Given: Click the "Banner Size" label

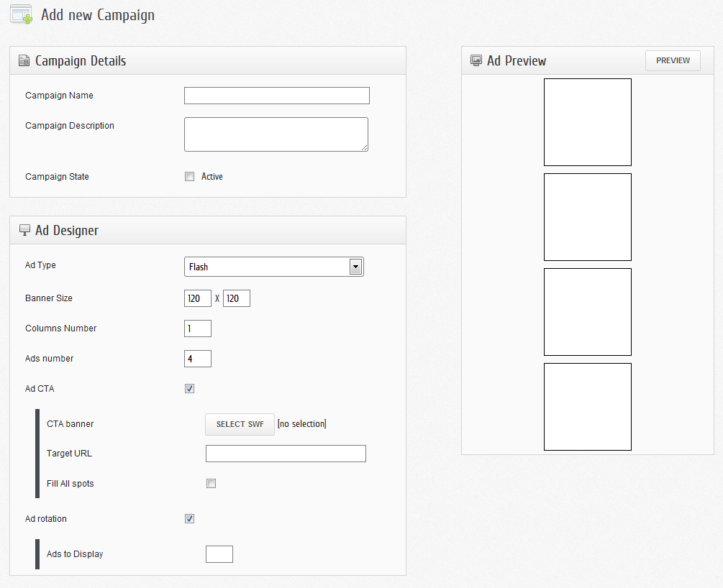Looking at the screenshot, I should point(49,298).
